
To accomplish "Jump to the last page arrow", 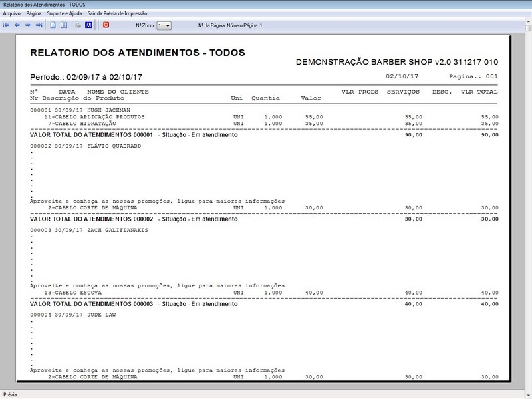I will tap(39, 25).
